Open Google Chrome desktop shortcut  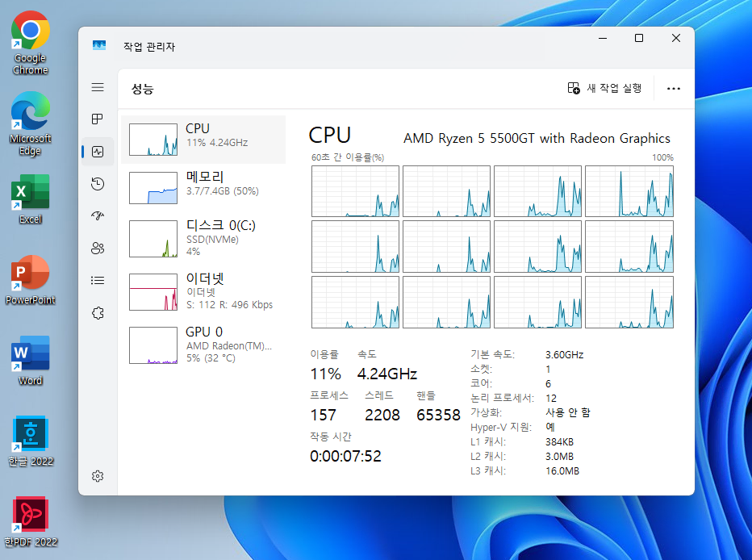pos(30,43)
